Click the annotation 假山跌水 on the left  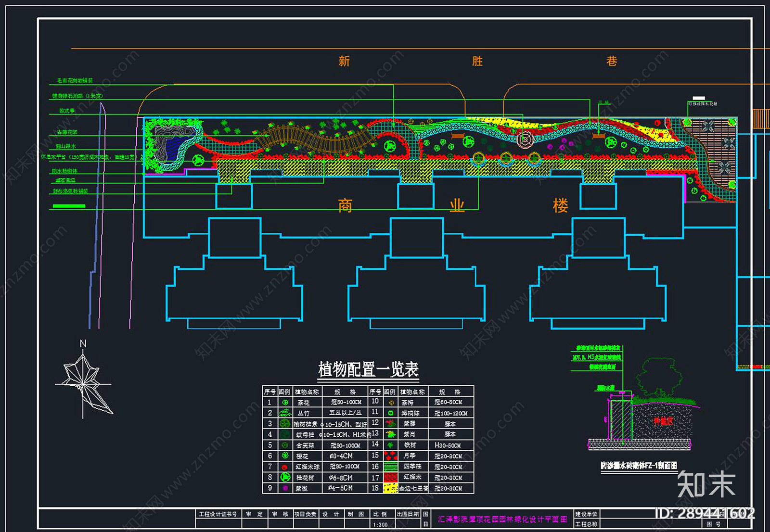66,146
